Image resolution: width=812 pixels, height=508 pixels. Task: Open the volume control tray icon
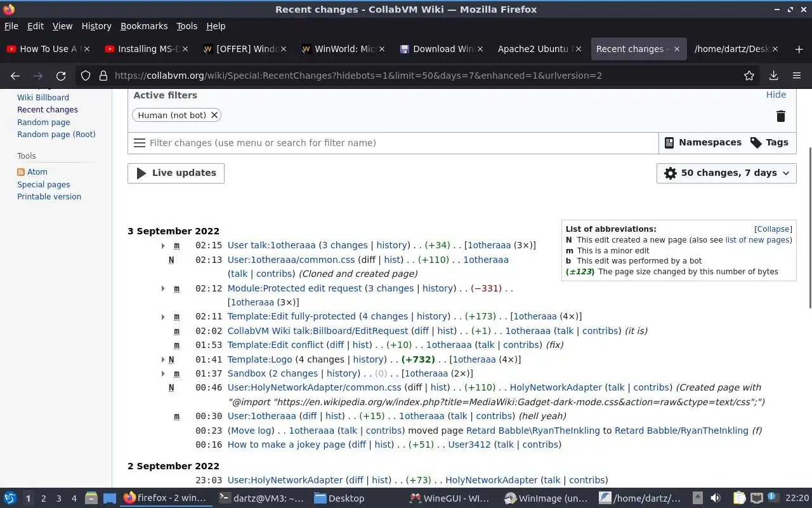coord(716,498)
